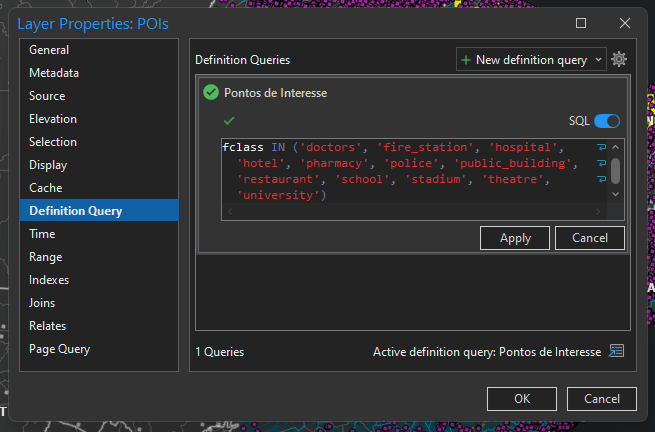
Task: Maximize the Layer Properties dialog
Action: [581, 22]
